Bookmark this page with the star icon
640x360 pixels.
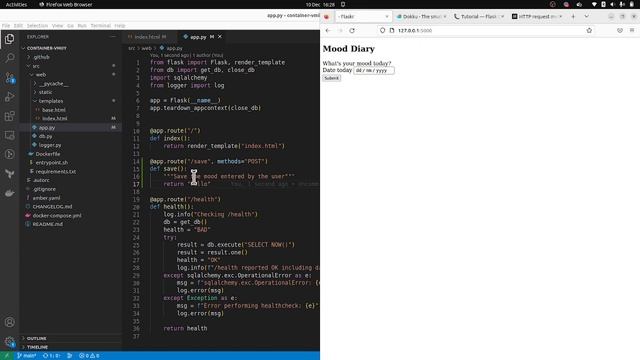point(589,30)
